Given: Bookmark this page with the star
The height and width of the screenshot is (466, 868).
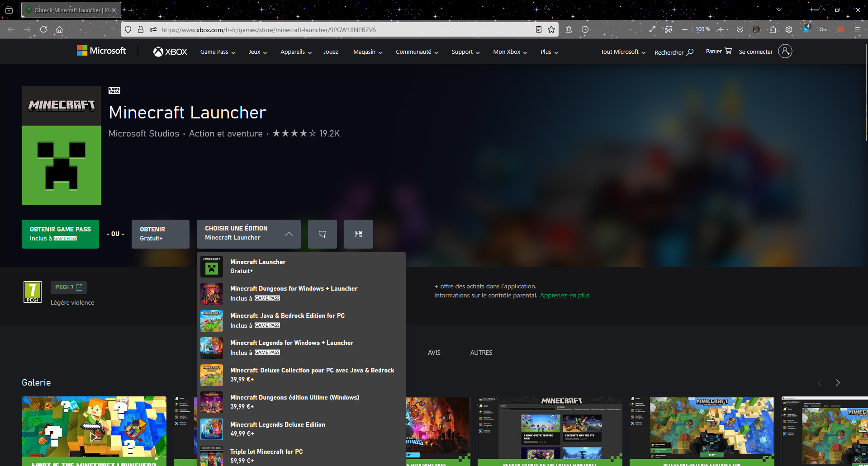Looking at the screenshot, I should [x=551, y=29].
